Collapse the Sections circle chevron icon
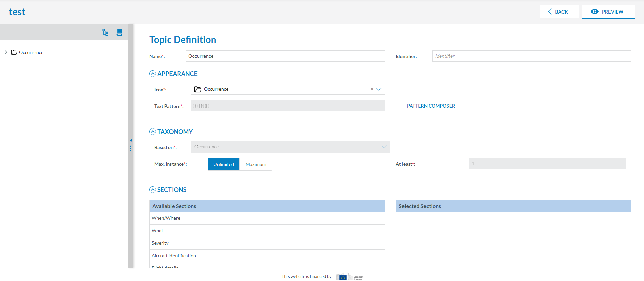Viewport: 644px width, 281px height. tap(153, 190)
